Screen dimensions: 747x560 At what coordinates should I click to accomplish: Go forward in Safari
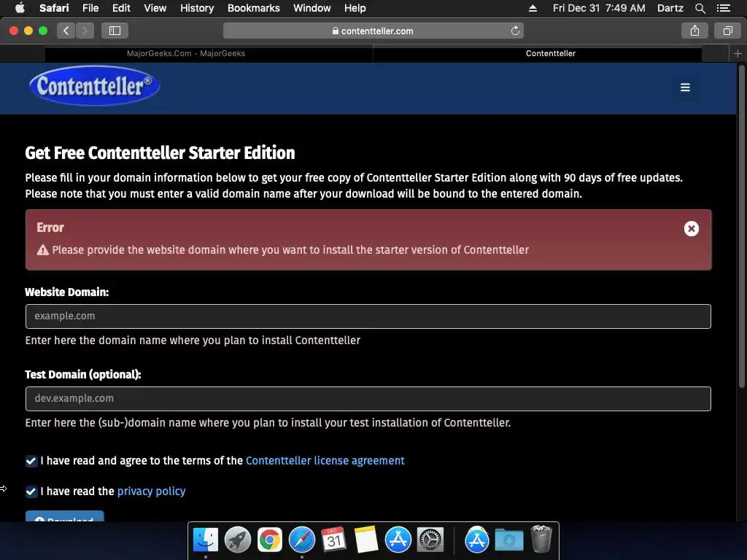(x=85, y=31)
